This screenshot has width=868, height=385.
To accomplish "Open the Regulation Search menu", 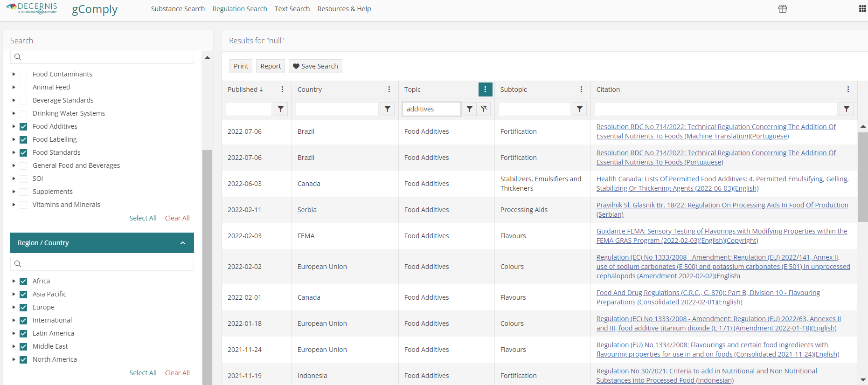I will coord(240,9).
